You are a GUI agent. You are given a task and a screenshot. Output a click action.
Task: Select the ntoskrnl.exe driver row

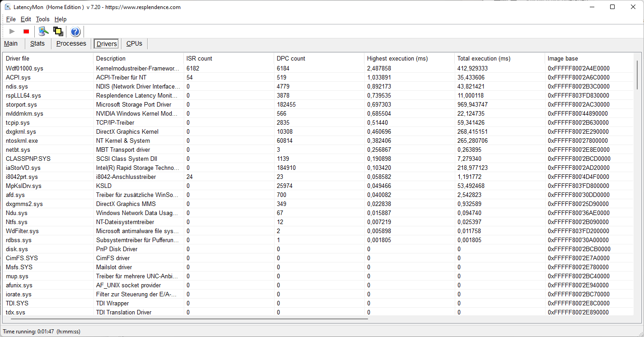318,140
